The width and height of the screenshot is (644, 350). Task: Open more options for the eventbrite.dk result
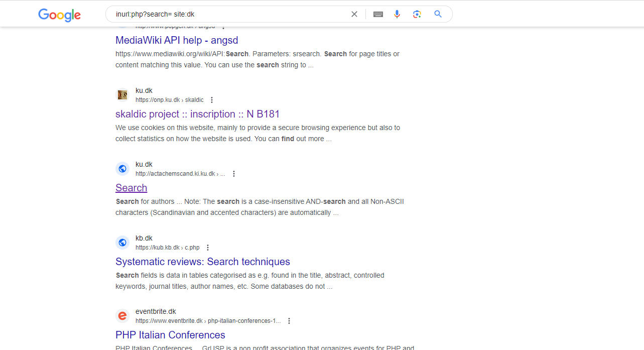289,321
